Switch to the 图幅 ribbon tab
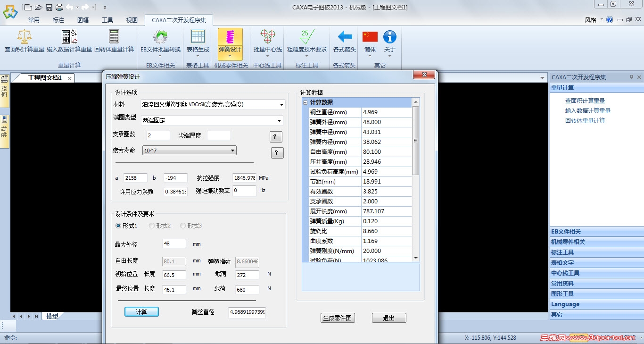The width and height of the screenshot is (644, 344). tap(83, 20)
